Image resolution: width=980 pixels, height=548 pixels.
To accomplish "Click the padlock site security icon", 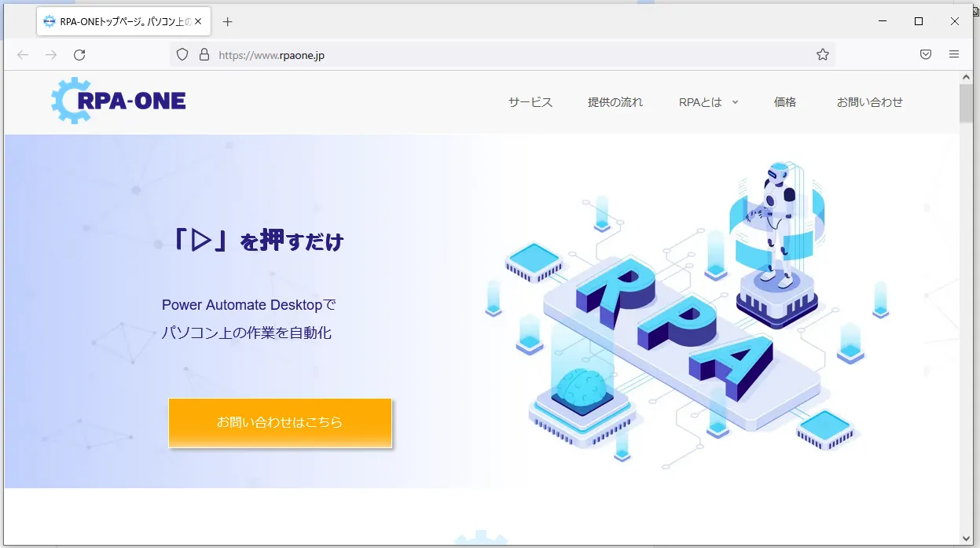I will [x=204, y=54].
